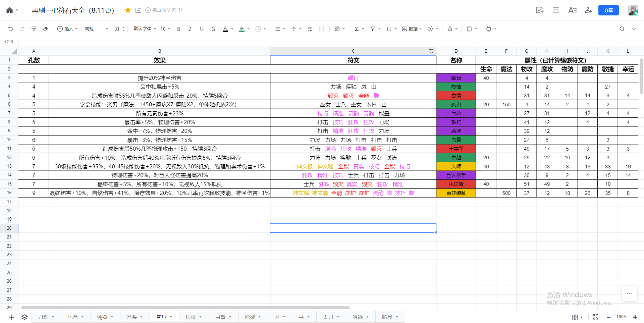Toggle strikethrough formatting

tap(213, 29)
